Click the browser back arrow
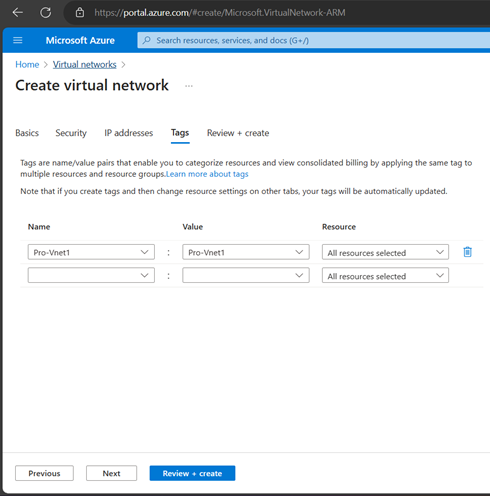 click(x=18, y=13)
